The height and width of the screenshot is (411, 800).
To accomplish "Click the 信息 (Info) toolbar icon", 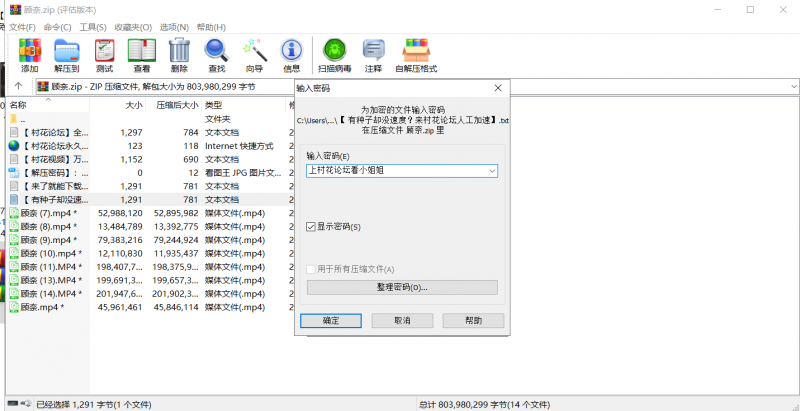I will (x=292, y=54).
